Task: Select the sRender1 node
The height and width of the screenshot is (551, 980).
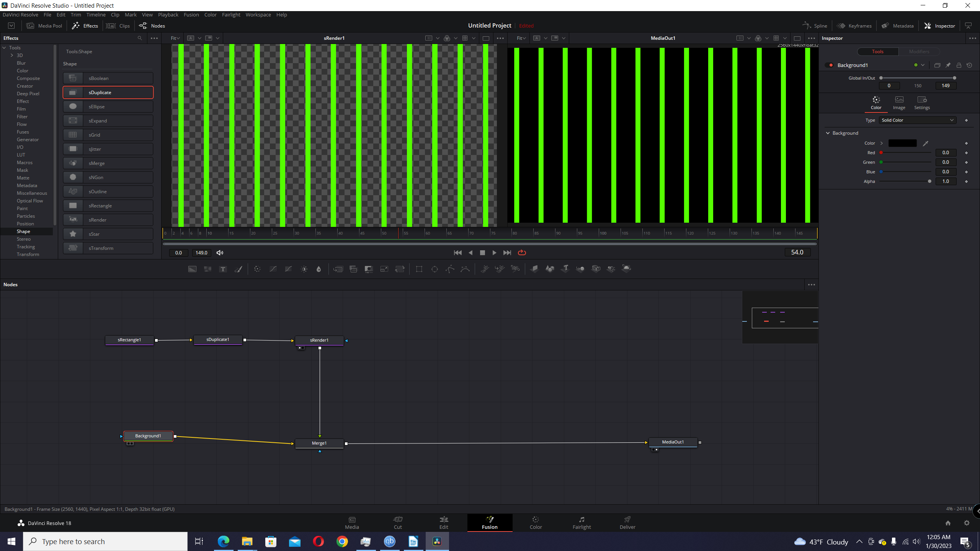Action: [319, 340]
